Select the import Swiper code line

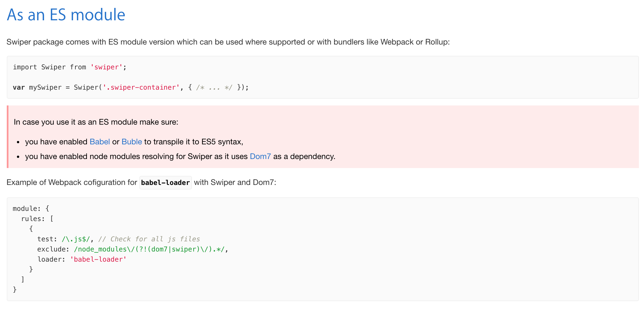tap(69, 67)
